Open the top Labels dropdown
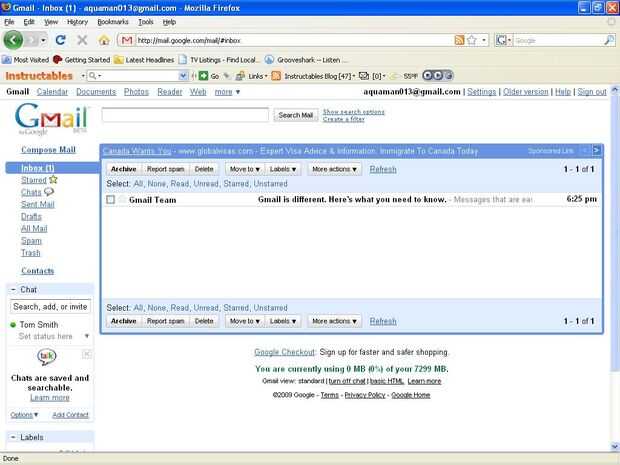The width and height of the screenshot is (620, 465). 283,169
